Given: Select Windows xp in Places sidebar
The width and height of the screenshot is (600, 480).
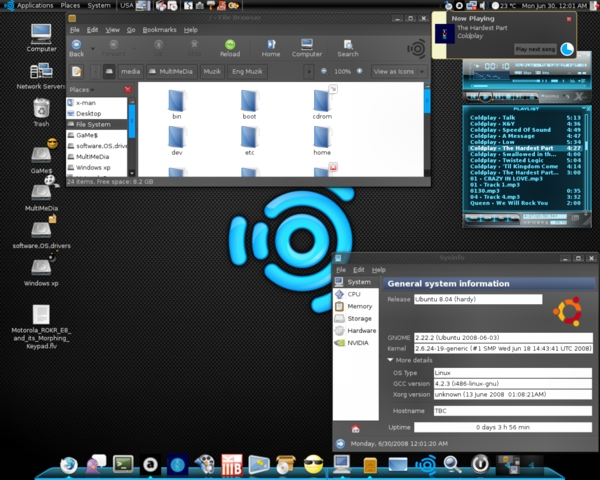Looking at the screenshot, I should click(x=96, y=167).
